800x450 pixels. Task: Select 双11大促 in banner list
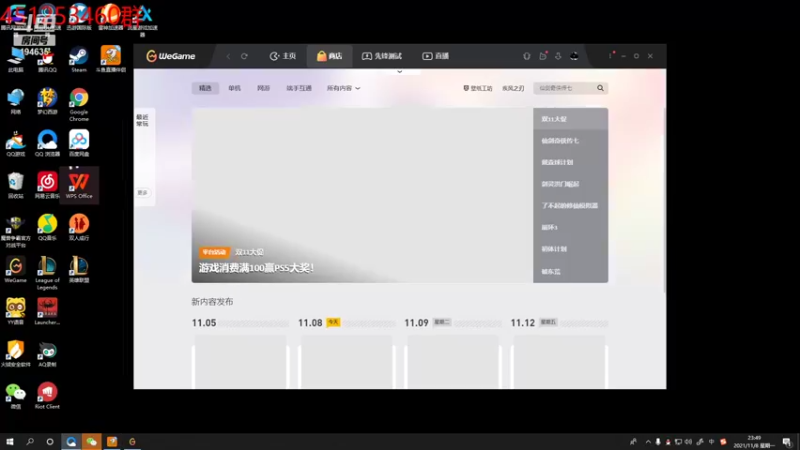click(570, 119)
